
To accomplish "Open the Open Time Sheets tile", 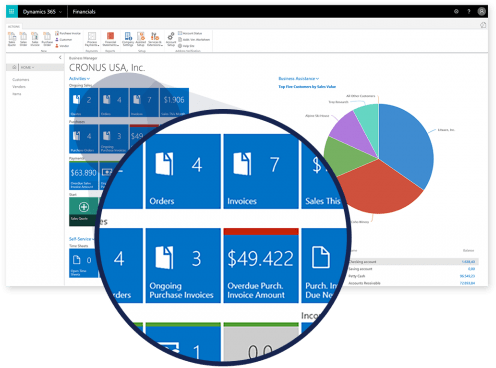I will [84, 263].
